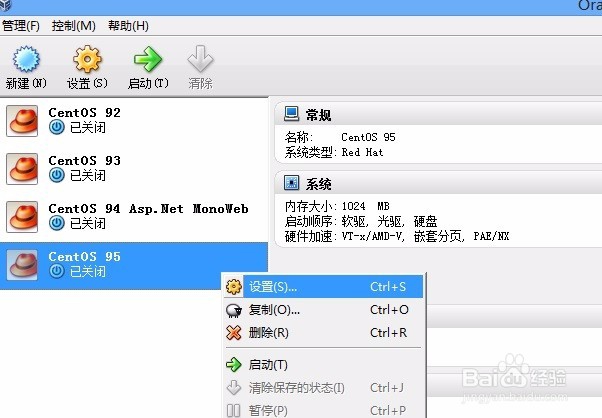602x418 pixels.
Task: Choose 清除保存的状态(I) in context menu
Action: click(324, 388)
